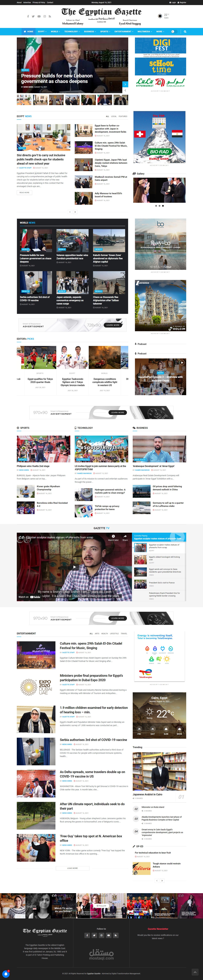Expand the BUSINESS menu dropdown
The image size is (203, 980).
pyautogui.click(x=90, y=32)
